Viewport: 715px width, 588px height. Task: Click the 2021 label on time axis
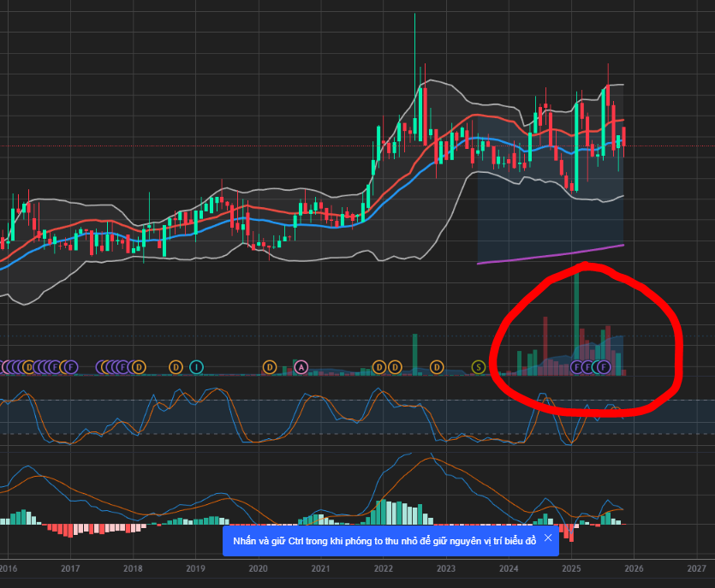tap(320, 568)
